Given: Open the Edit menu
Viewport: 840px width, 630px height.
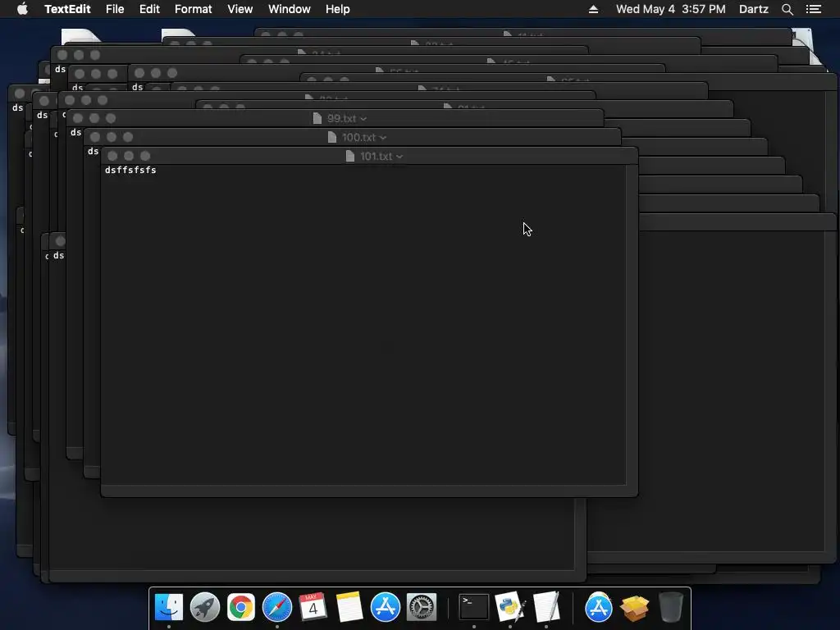Looking at the screenshot, I should coord(149,9).
